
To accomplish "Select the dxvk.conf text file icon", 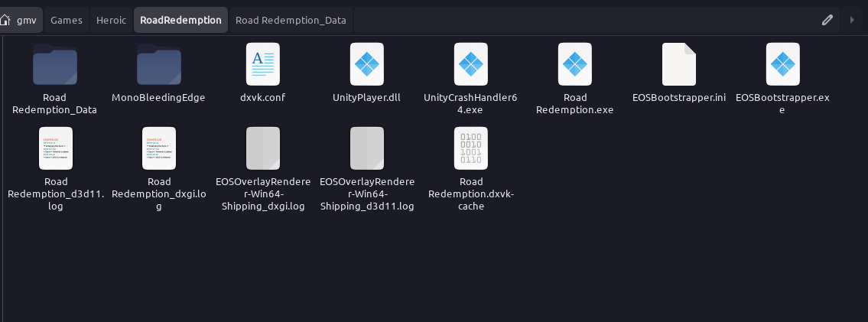I will tap(263, 64).
